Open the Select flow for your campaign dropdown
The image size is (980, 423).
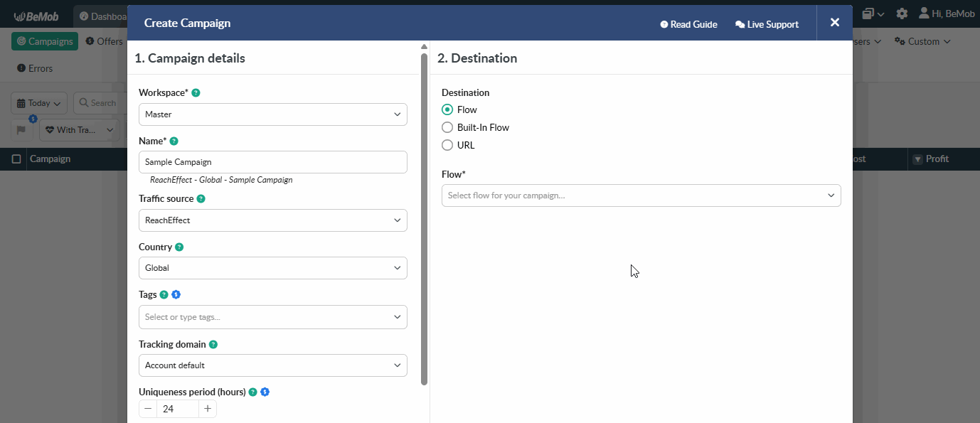641,196
